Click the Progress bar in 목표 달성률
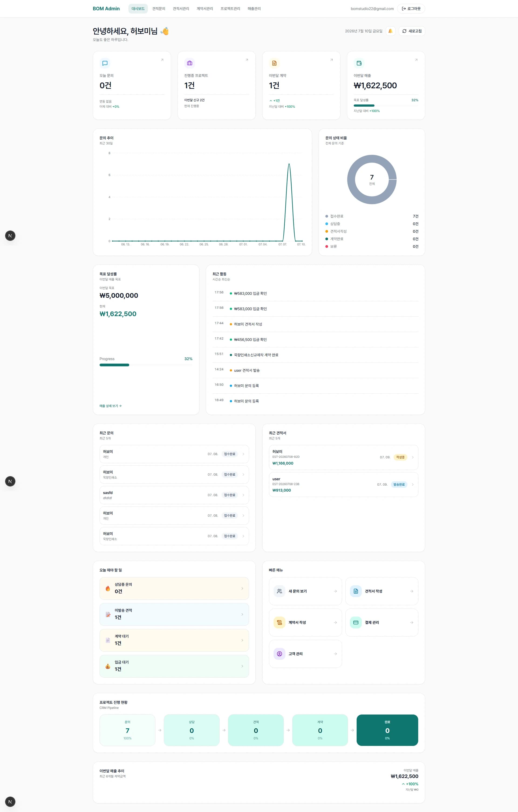The width and height of the screenshot is (518, 812). [146, 365]
